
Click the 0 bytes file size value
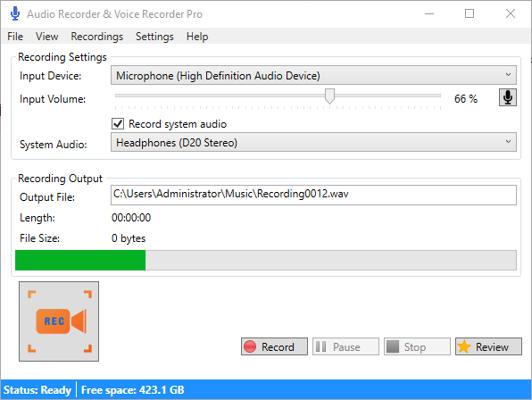[x=129, y=238]
